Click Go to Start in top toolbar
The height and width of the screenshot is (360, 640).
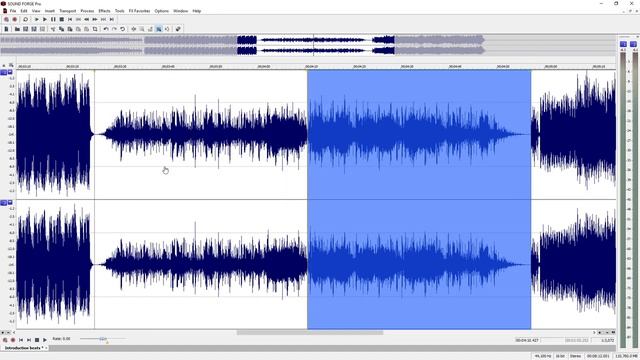coord(70,19)
